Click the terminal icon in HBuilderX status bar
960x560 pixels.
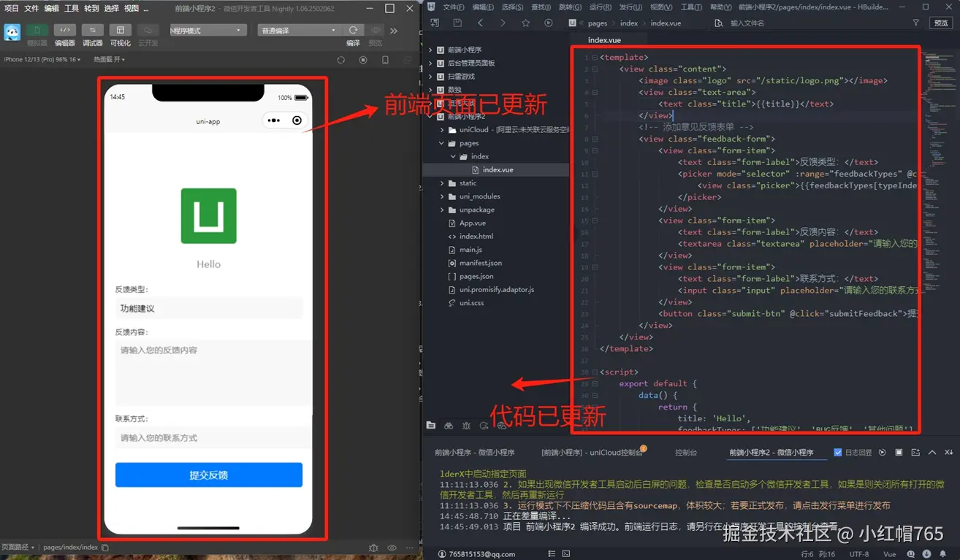click(566, 554)
